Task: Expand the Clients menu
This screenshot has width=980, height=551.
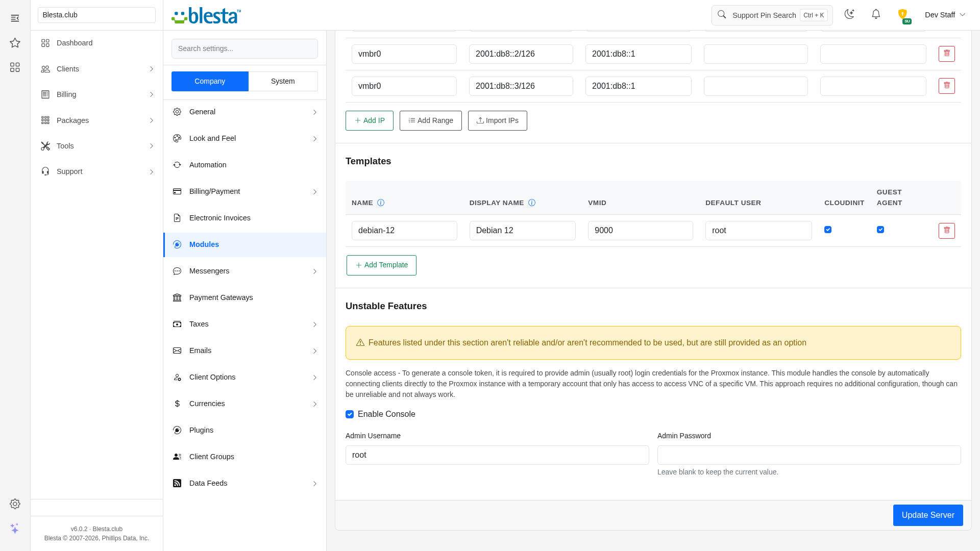Action: pos(97,69)
